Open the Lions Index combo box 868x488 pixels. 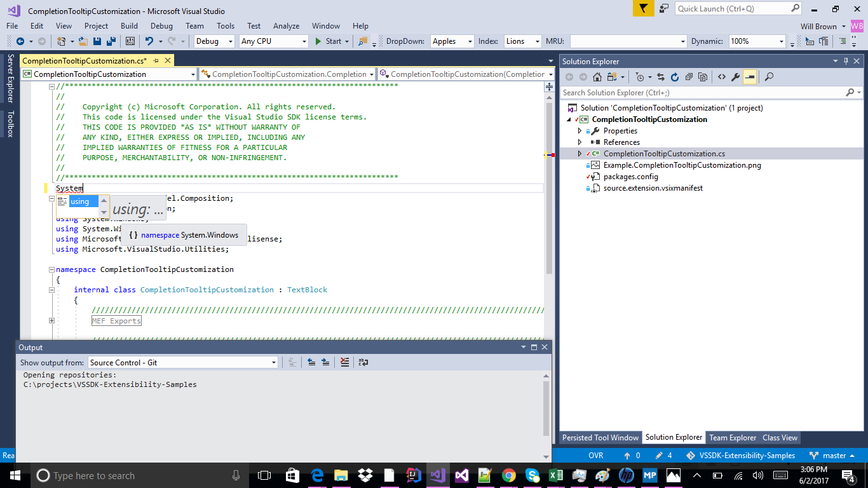point(522,41)
